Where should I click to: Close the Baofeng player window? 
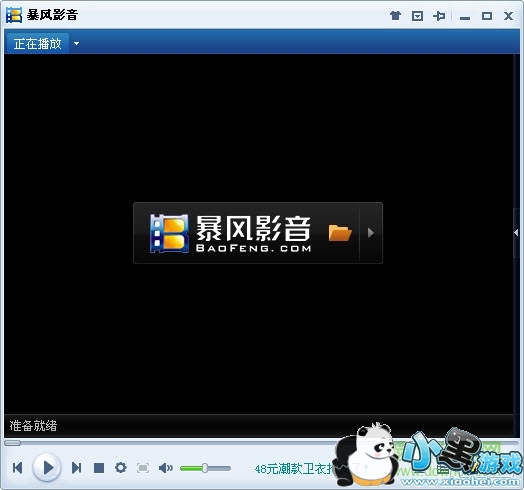click(x=508, y=16)
